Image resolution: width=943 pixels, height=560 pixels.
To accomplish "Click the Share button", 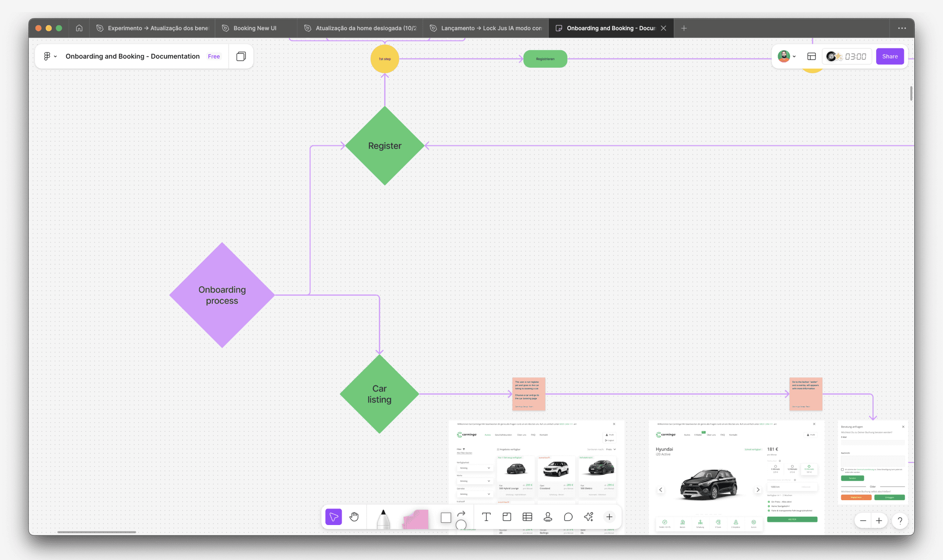I will click(x=890, y=56).
